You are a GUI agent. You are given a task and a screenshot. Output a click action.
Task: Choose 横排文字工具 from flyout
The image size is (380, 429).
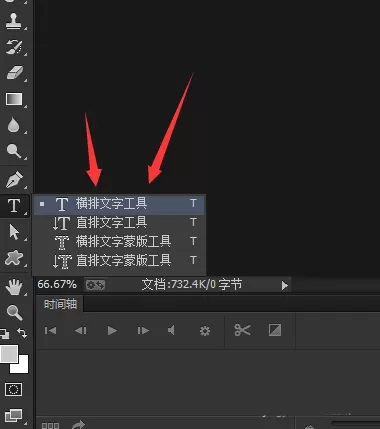119,204
